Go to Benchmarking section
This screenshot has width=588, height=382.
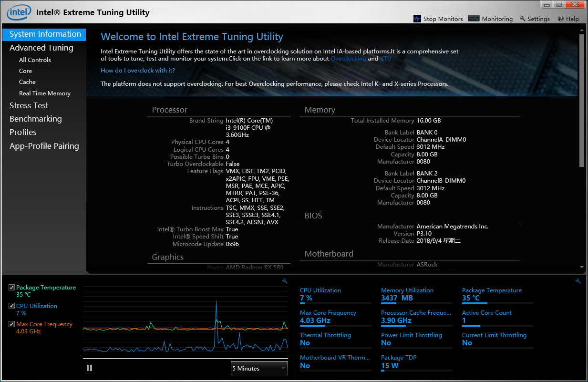click(36, 119)
